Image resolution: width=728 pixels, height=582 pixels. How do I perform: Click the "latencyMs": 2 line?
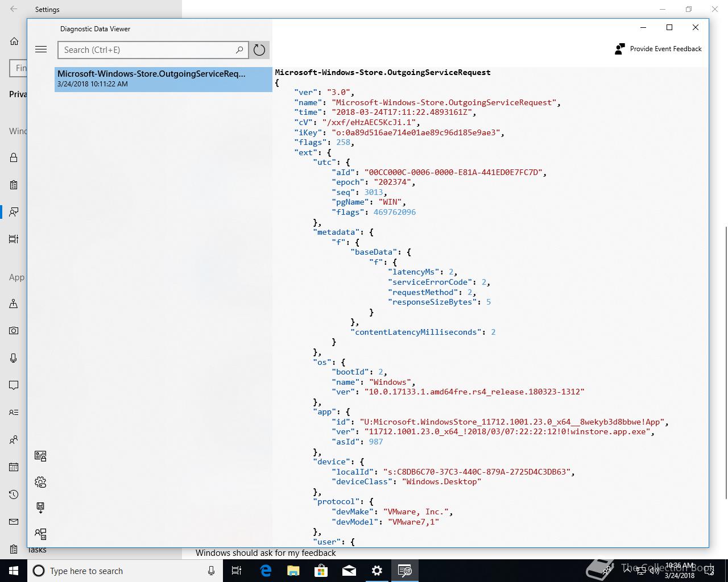pyautogui.click(x=423, y=272)
